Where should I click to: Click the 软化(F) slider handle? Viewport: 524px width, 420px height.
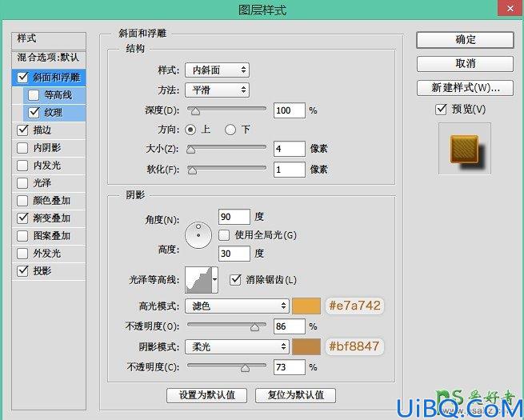(x=193, y=170)
